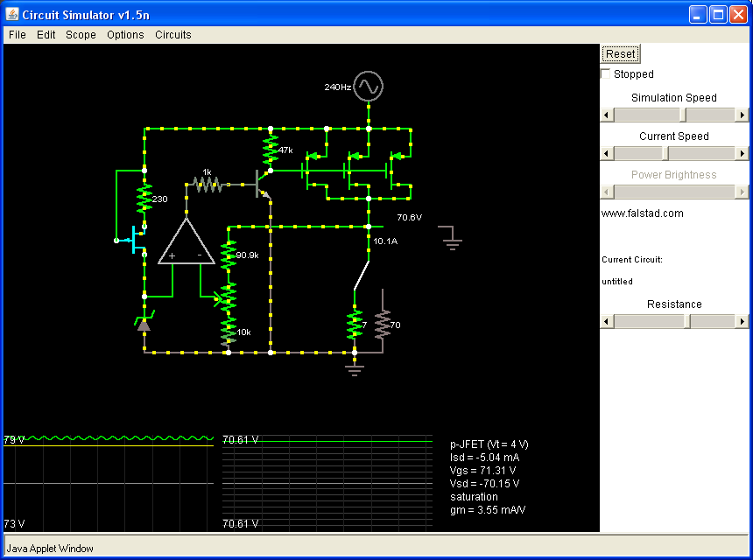The height and width of the screenshot is (560, 753).
Task: Click the 'Vgs = 71.31 V' readout
Action: tap(482, 470)
